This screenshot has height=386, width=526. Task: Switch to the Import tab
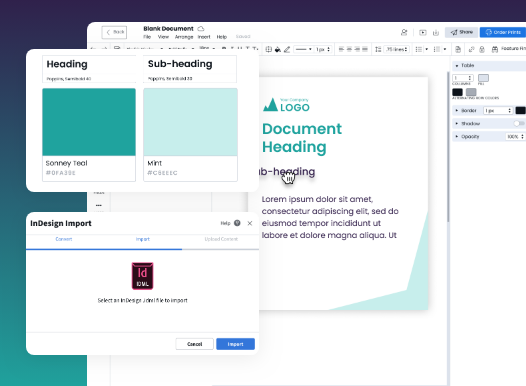coord(143,239)
